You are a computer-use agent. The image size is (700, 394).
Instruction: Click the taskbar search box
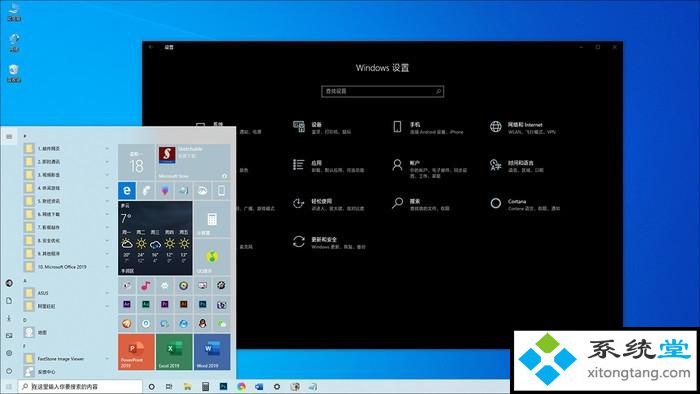80,386
